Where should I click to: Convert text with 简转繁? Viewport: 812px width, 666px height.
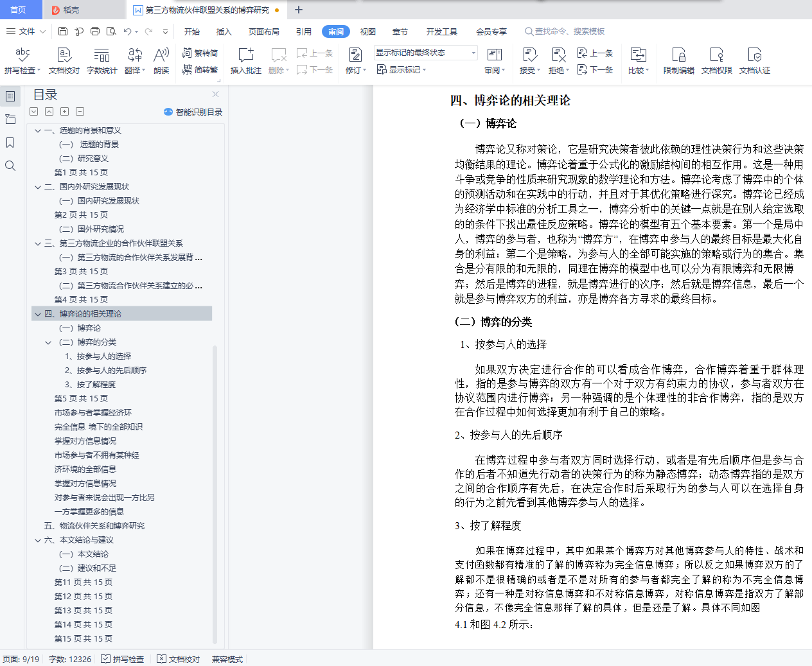200,69
